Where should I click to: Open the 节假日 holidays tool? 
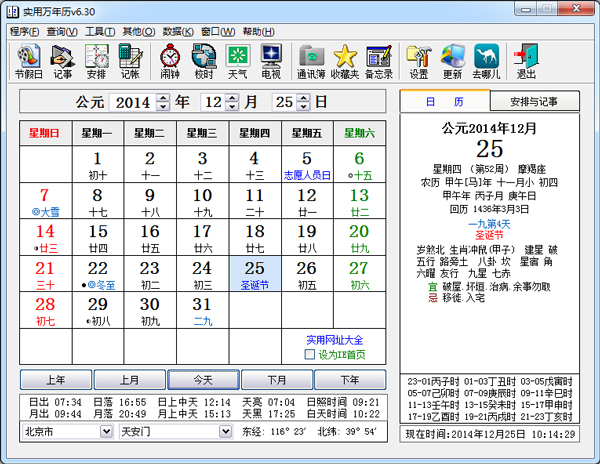pyautogui.click(x=29, y=61)
